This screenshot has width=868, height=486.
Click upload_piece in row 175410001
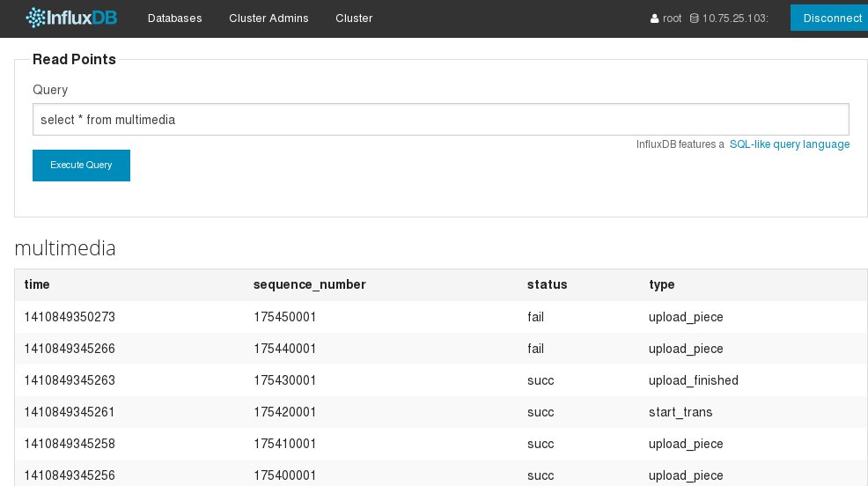pos(686,444)
